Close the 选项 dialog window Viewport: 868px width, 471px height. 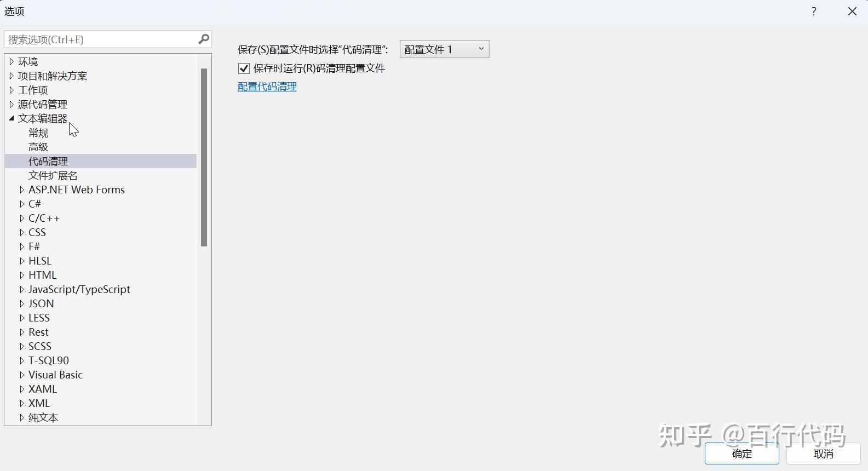[x=852, y=11]
